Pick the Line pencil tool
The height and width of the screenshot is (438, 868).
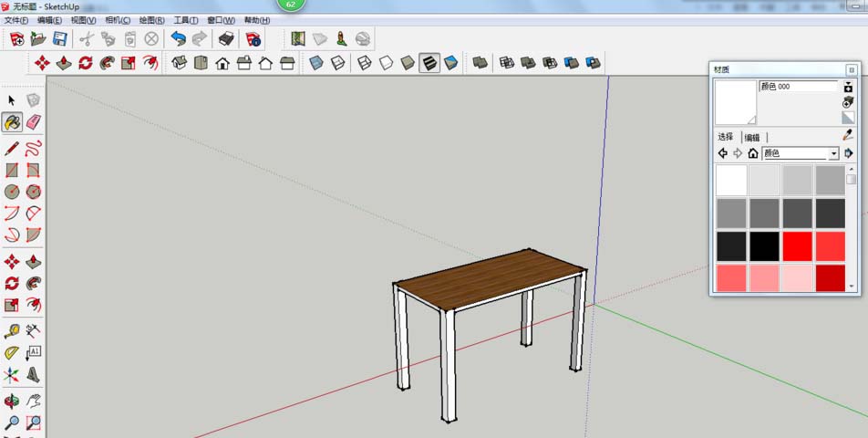pos(12,149)
